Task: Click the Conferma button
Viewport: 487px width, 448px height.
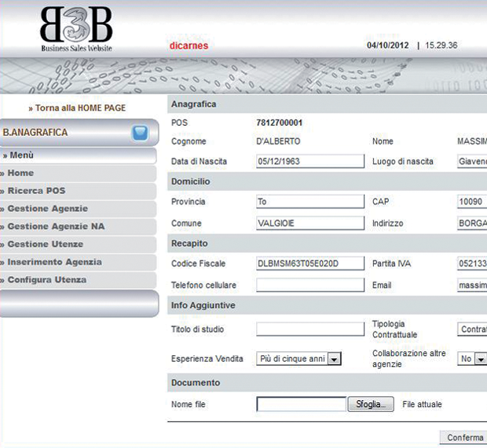Action: coord(464,438)
